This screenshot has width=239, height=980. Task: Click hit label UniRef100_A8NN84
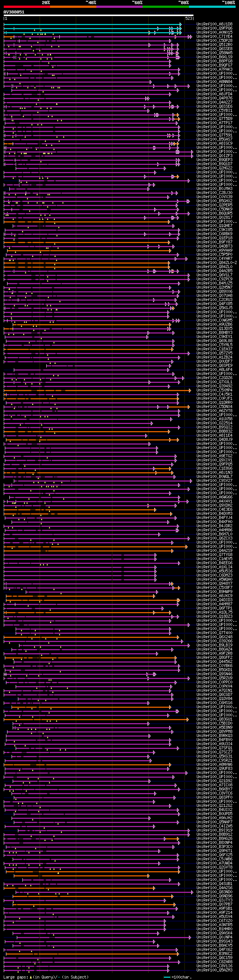point(214,82)
